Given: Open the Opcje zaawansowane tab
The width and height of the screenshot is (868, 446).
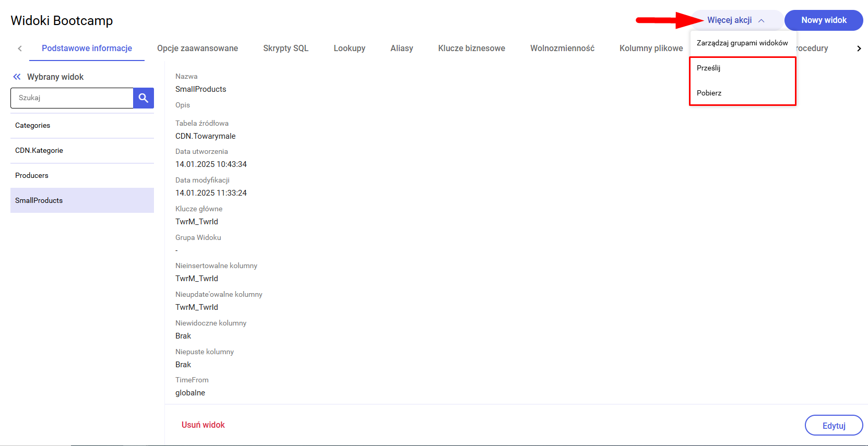Looking at the screenshot, I should 197,48.
